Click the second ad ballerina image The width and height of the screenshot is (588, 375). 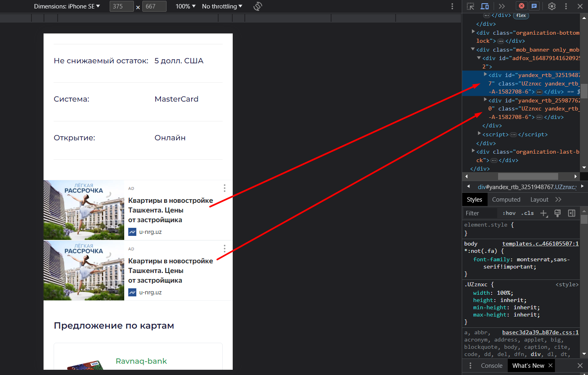click(84, 271)
